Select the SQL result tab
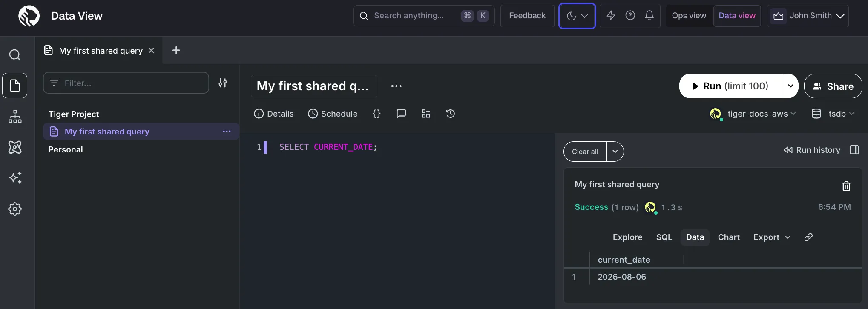 (664, 237)
